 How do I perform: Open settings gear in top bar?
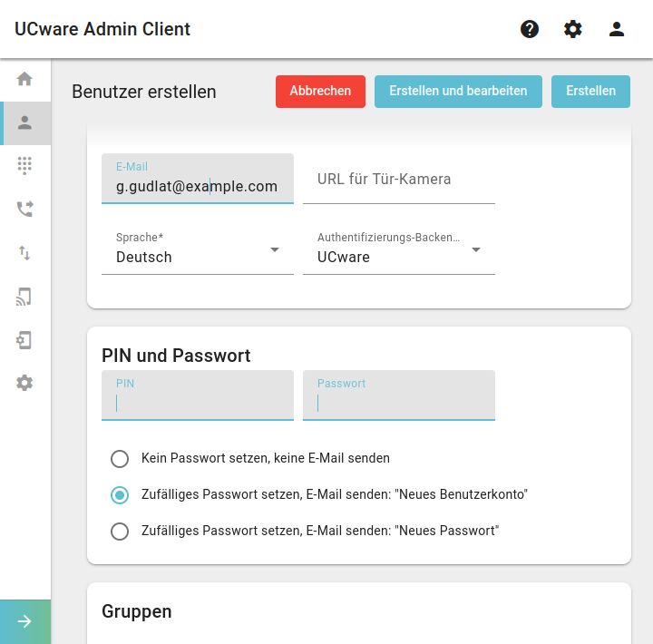(x=572, y=29)
